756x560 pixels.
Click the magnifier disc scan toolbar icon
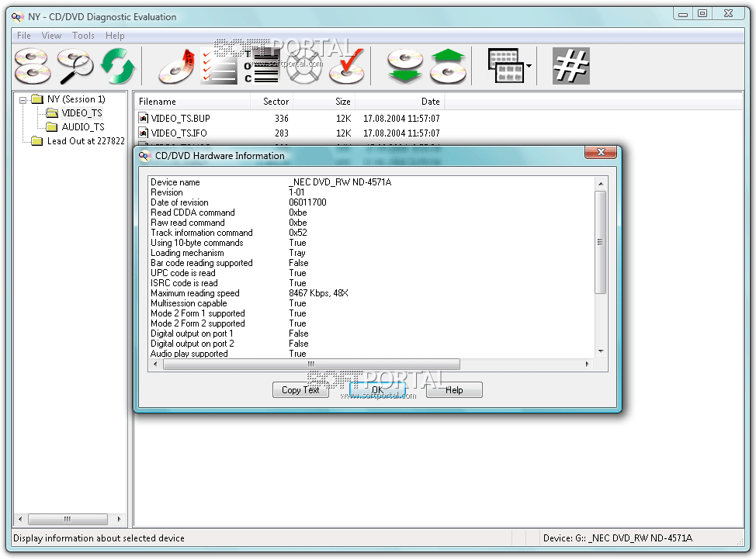point(75,66)
